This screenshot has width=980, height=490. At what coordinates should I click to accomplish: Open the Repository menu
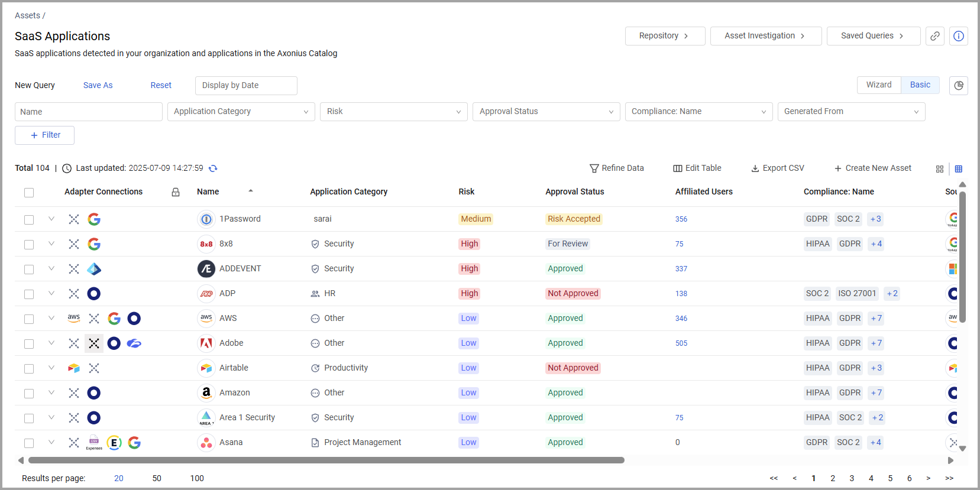665,36
